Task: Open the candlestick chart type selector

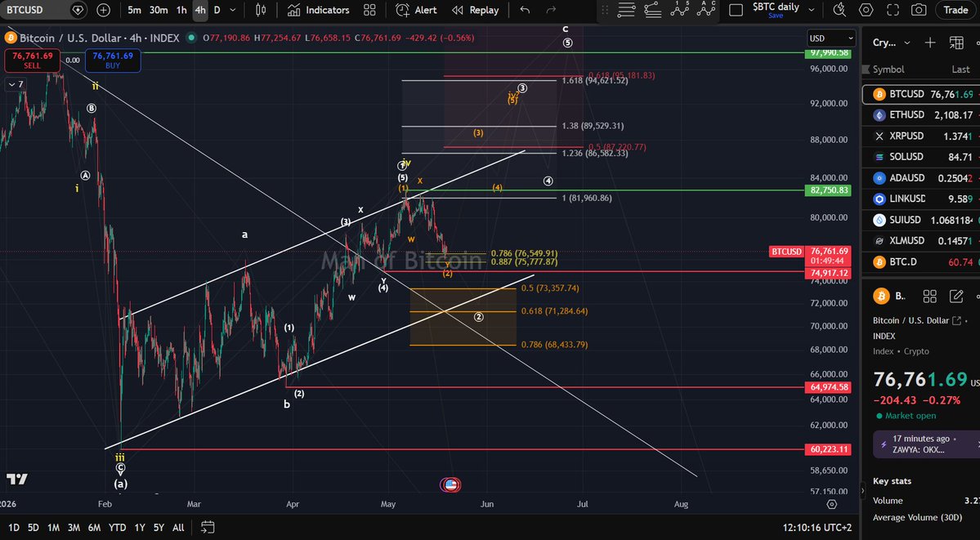Action: click(261, 10)
